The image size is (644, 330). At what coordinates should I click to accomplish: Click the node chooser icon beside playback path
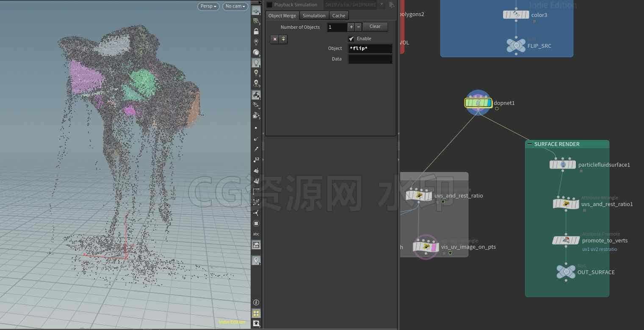(x=392, y=5)
